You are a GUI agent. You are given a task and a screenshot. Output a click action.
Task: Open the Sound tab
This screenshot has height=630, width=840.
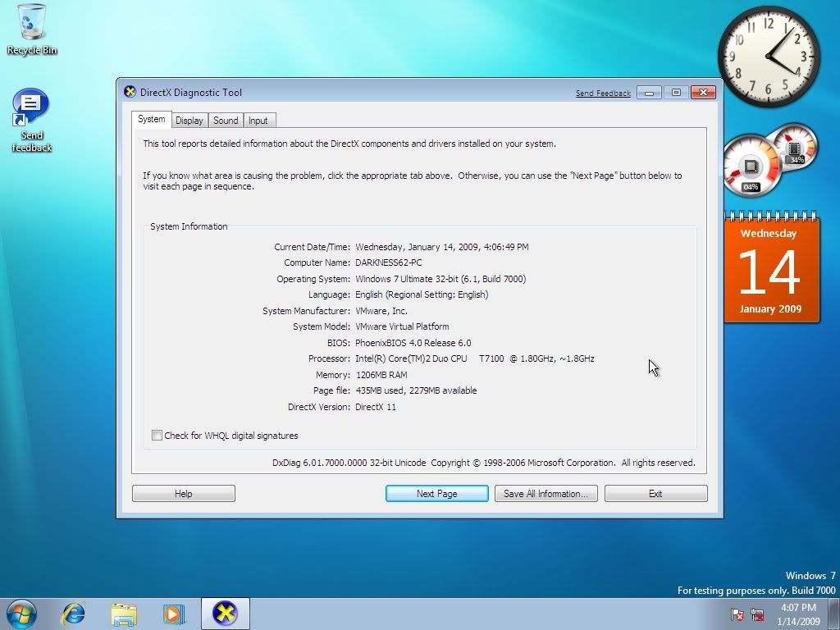click(x=226, y=121)
